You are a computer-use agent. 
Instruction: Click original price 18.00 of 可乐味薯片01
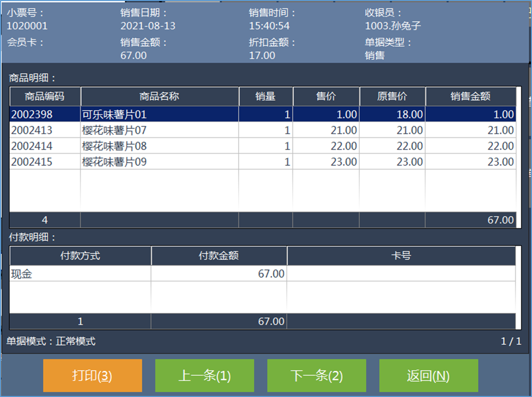(410, 115)
